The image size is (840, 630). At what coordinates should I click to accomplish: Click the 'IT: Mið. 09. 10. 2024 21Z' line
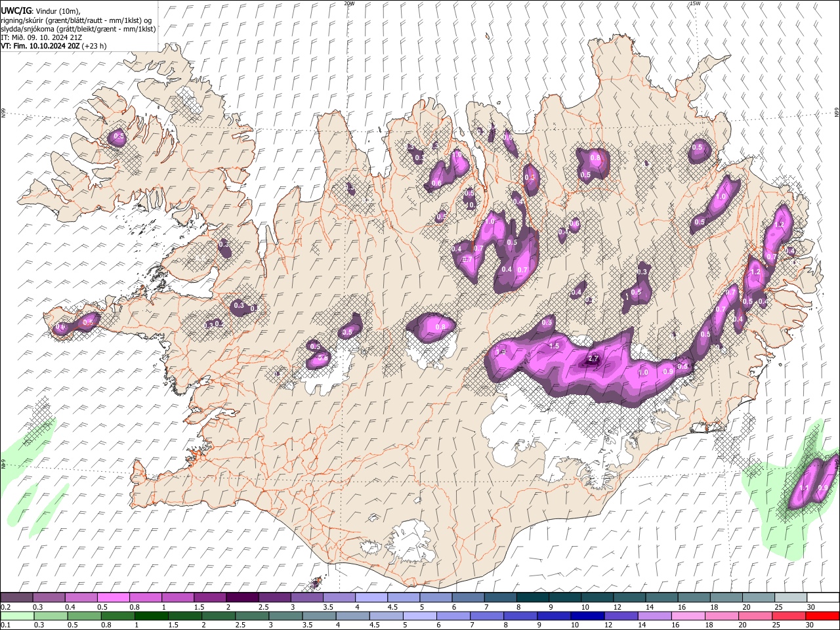[x=41, y=37]
